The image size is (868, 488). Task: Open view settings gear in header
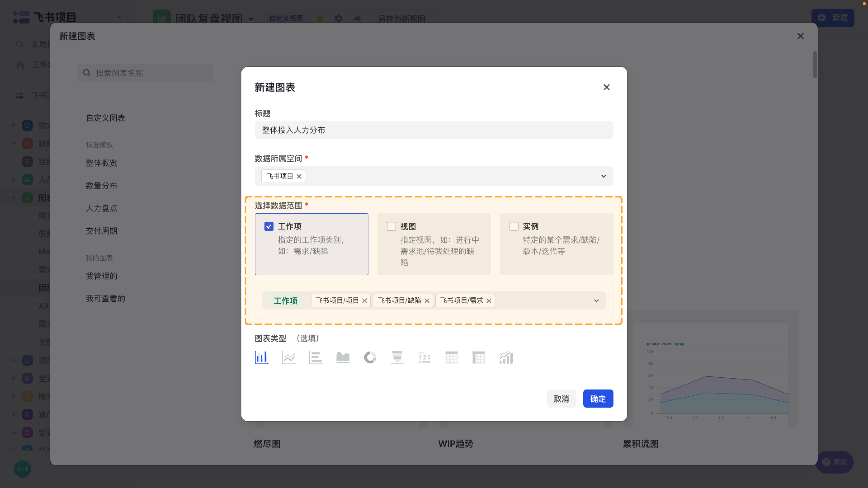tap(339, 18)
